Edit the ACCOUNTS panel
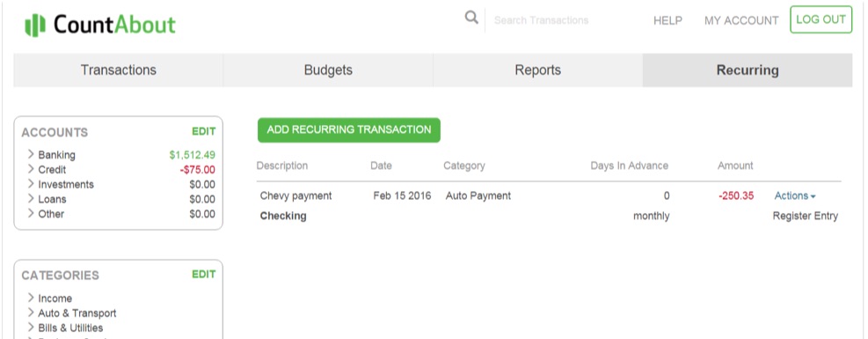Viewport: 868px width, 339px height. pyautogui.click(x=204, y=132)
